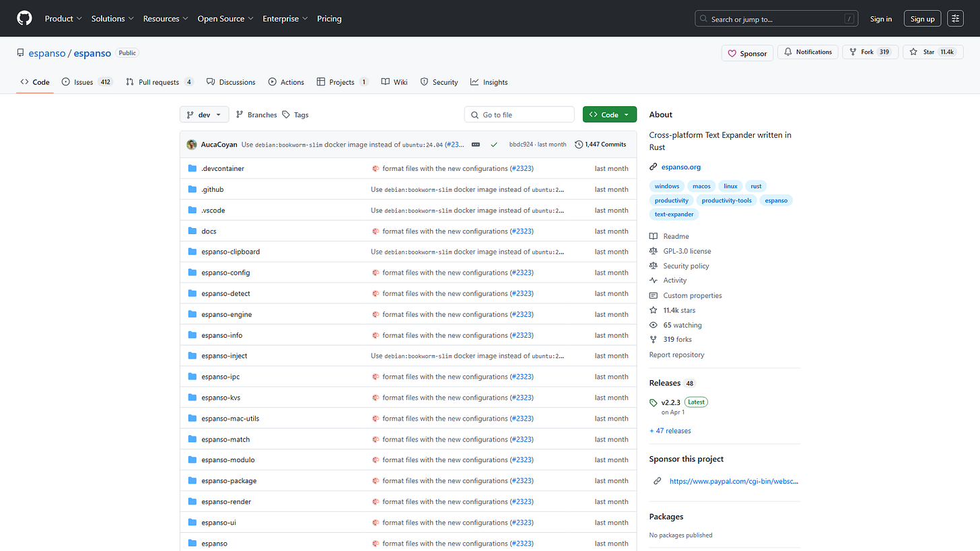Open the espanso.org website link
980x551 pixels.
[x=681, y=167]
